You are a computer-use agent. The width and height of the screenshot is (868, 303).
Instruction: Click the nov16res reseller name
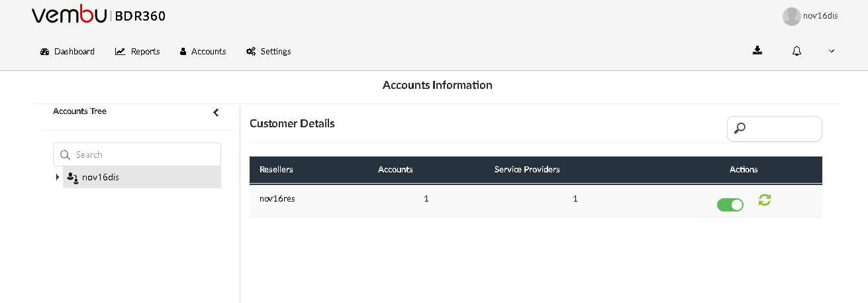point(277,198)
